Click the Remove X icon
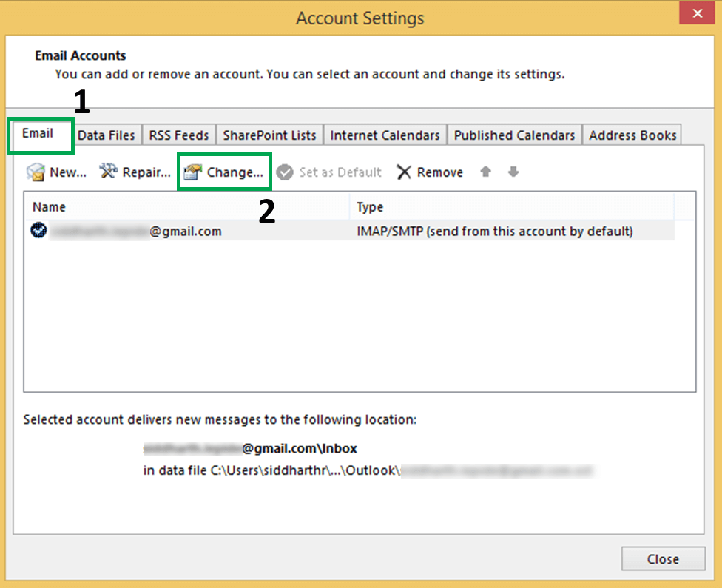 coord(404,172)
